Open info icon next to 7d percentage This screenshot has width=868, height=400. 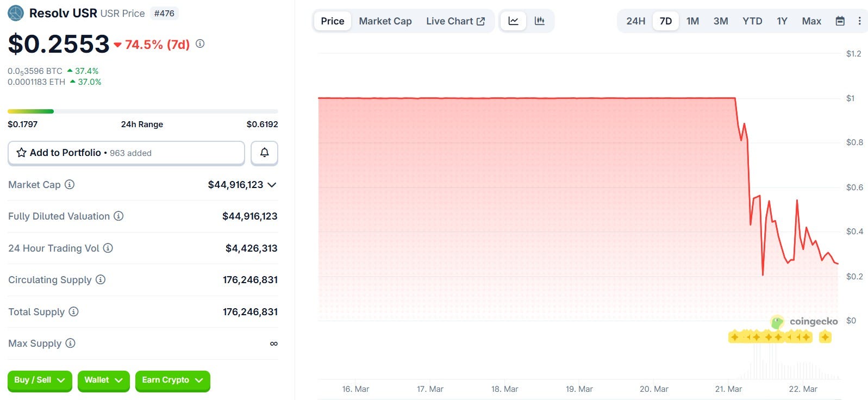coord(200,43)
